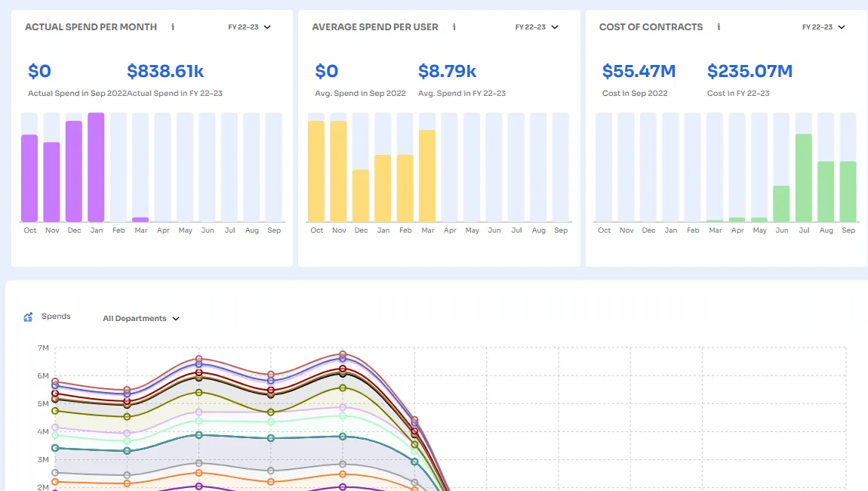Click Sep bar in Cost of Contracts chart
The image size is (868, 491).
pyautogui.click(x=848, y=192)
